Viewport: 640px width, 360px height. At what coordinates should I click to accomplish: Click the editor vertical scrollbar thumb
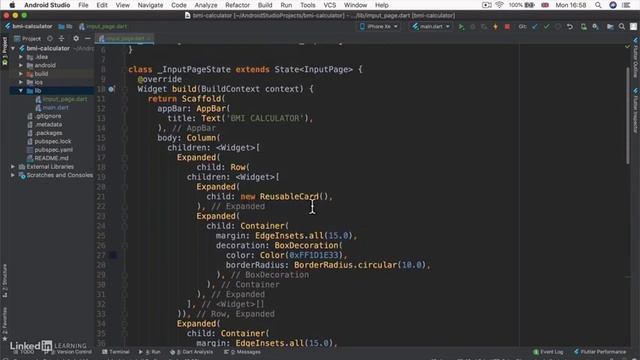(x=628, y=116)
